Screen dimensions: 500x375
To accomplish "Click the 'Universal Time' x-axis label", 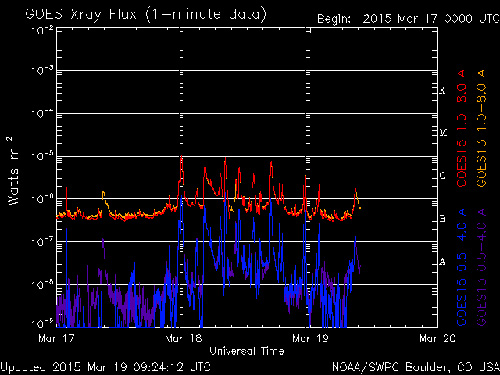I will click(x=247, y=351).
